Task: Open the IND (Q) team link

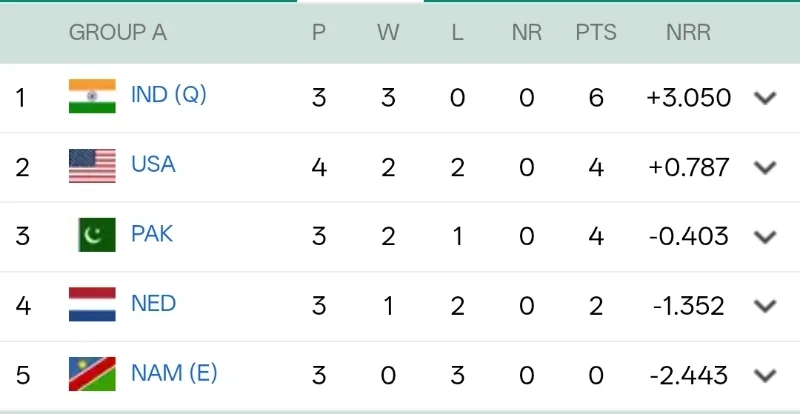Action: pyautogui.click(x=169, y=95)
